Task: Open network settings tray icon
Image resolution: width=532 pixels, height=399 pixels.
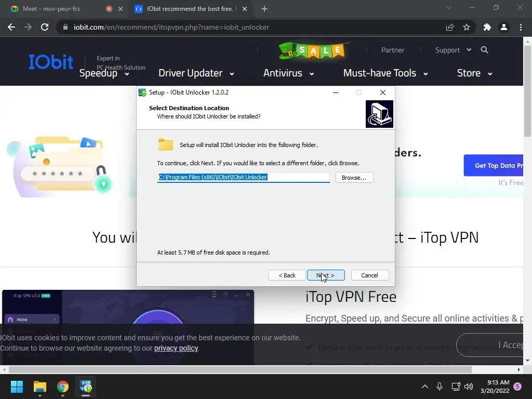Action: [456, 387]
